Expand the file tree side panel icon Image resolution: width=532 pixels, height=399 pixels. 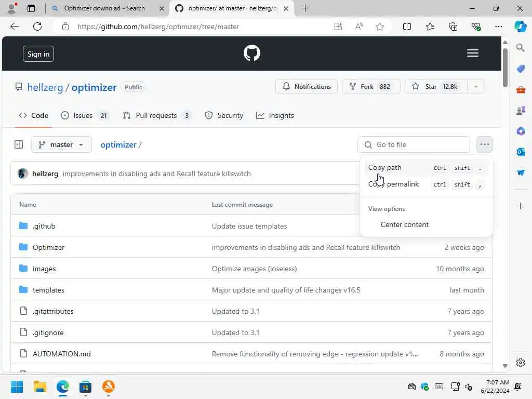tap(19, 145)
